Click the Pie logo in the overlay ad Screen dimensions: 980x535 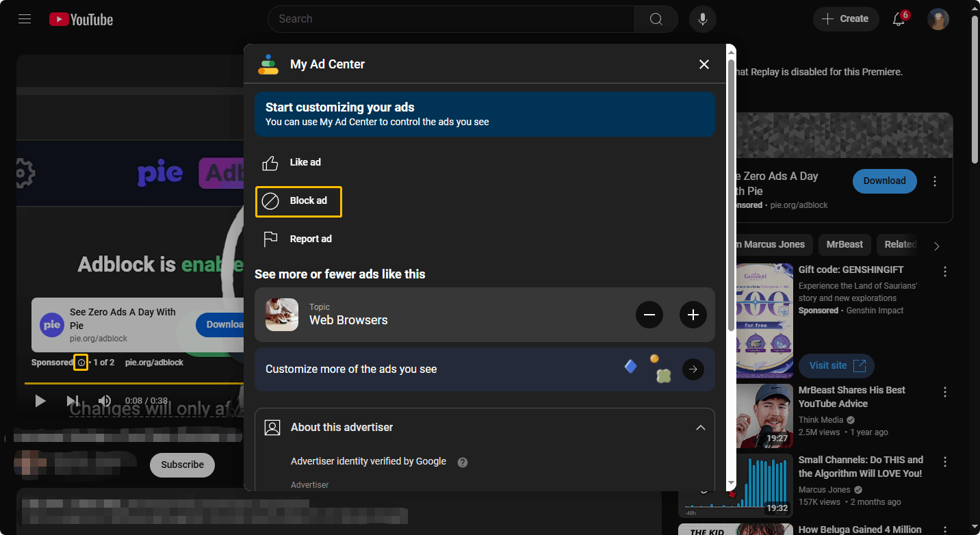tap(52, 325)
